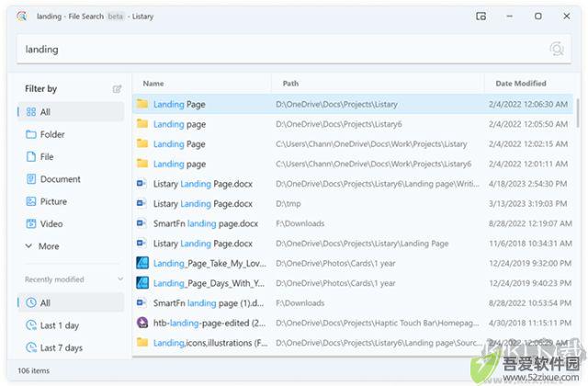Click folder icon of Landing Page in D:\OneDrive\Docs\Projects\Listary
588x386 pixels.
pos(142,104)
